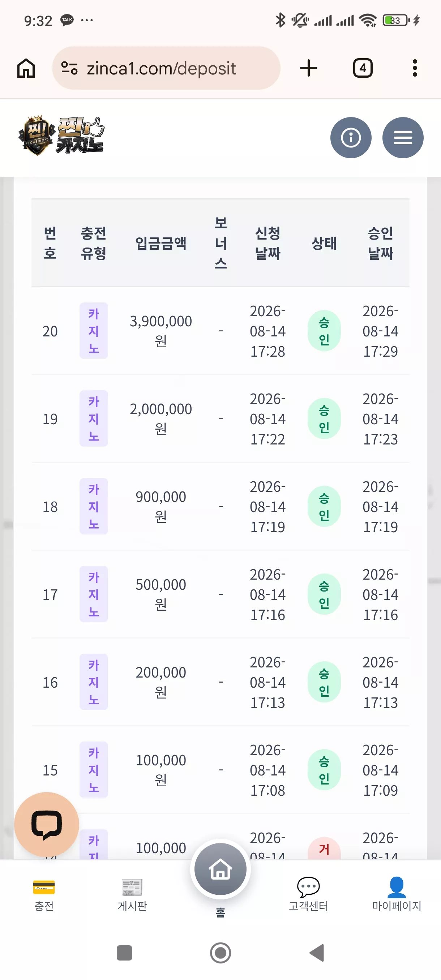Show open tabs counter
Screen dimensions: 441x980
(363, 68)
